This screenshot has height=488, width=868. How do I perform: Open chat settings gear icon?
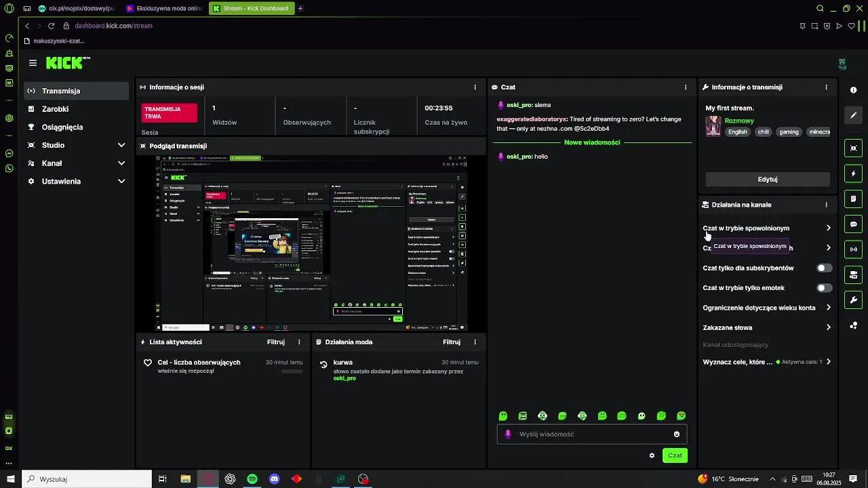tap(652, 455)
